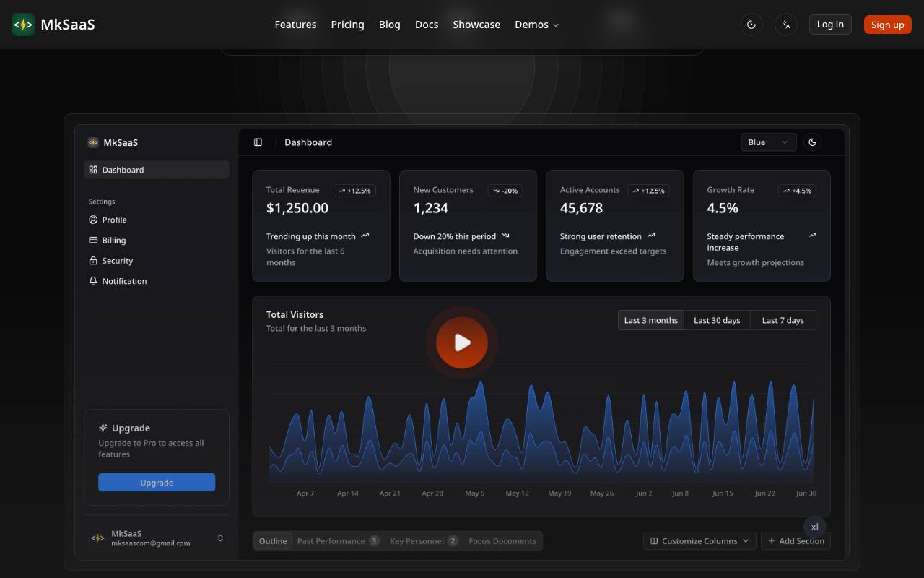
Task: Click the Security lock icon
Action: [x=93, y=261]
